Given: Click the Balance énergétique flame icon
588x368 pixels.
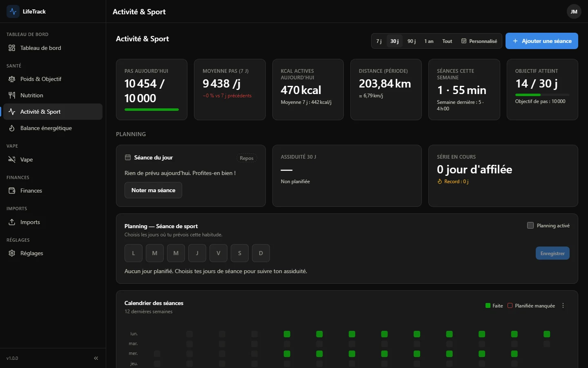Looking at the screenshot, I should (x=12, y=128).
